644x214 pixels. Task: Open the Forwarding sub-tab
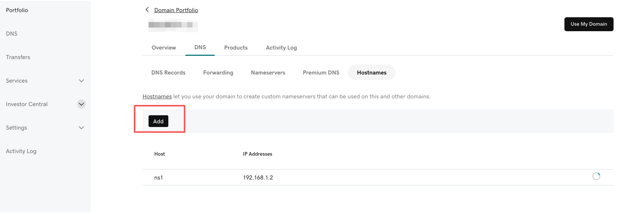point(218,73)
